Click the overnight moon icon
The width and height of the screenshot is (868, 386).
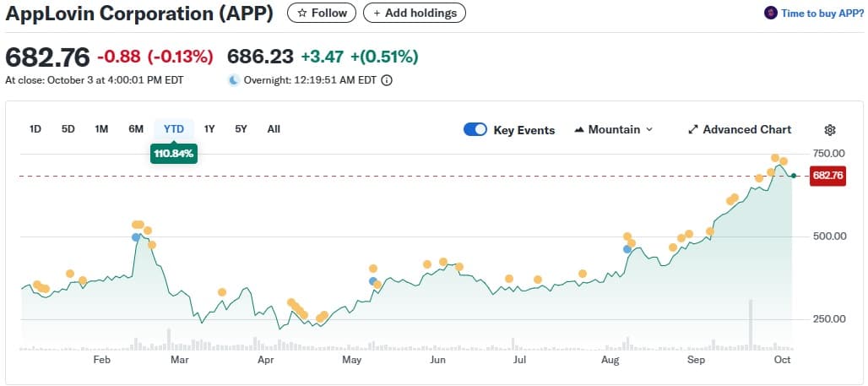point(234,80)
